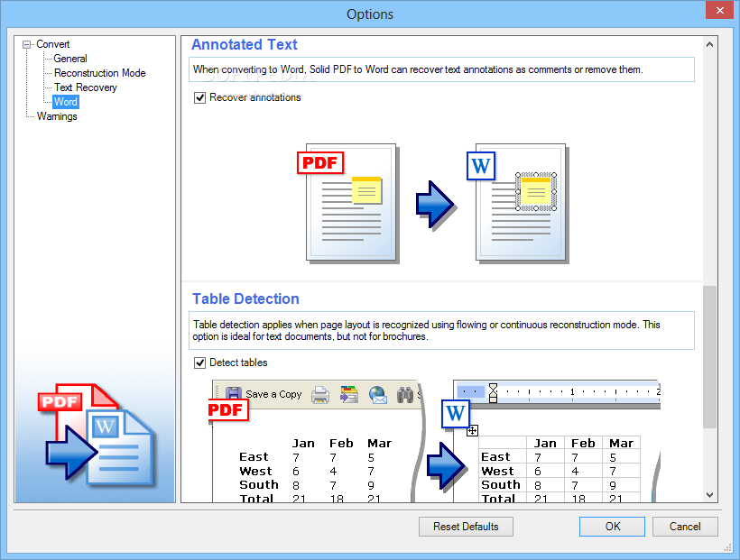
Task: Click the ruler indent marker
Action: (x=493, y=392)
